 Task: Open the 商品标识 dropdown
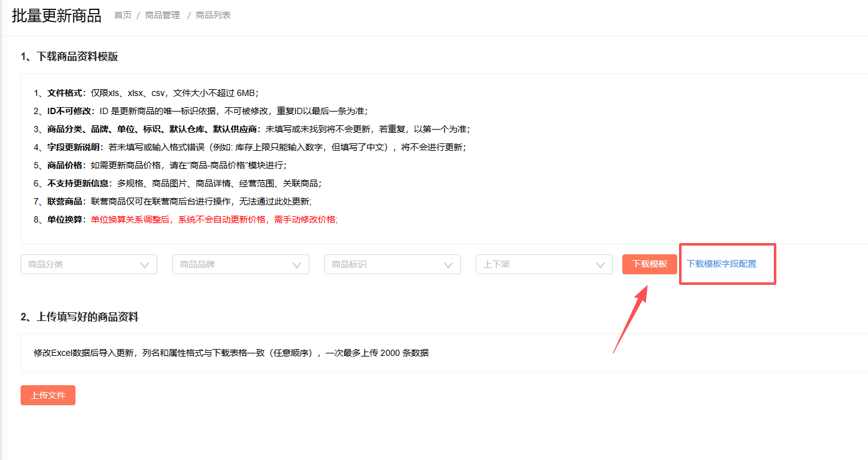click(392, 264)
